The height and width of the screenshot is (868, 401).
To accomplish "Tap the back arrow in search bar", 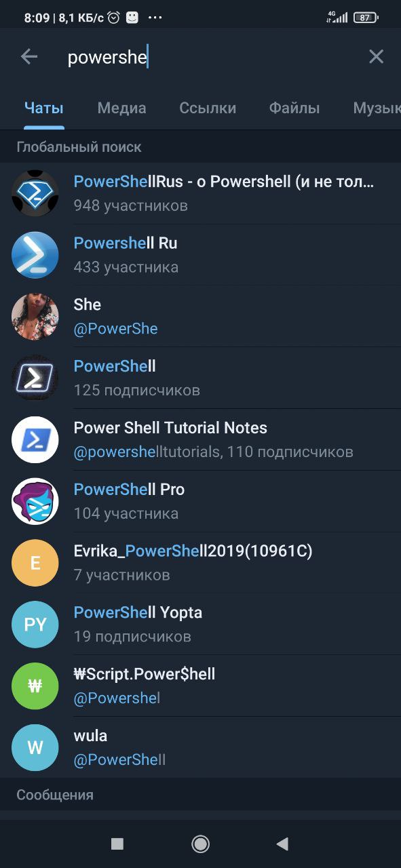I will (x=29, y=57).
